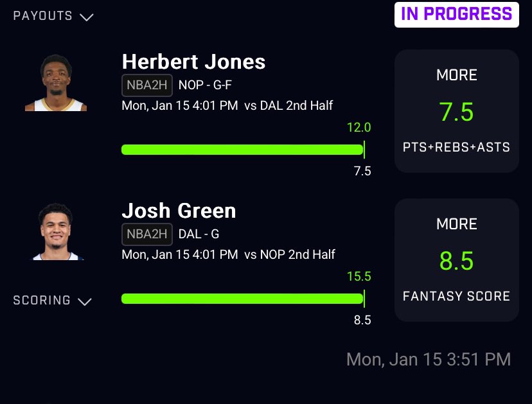This screenshot has height=404, width=532.
Task: Open MORE 8.5 FANTASY SCORE card
Action: tap(457, 260)
